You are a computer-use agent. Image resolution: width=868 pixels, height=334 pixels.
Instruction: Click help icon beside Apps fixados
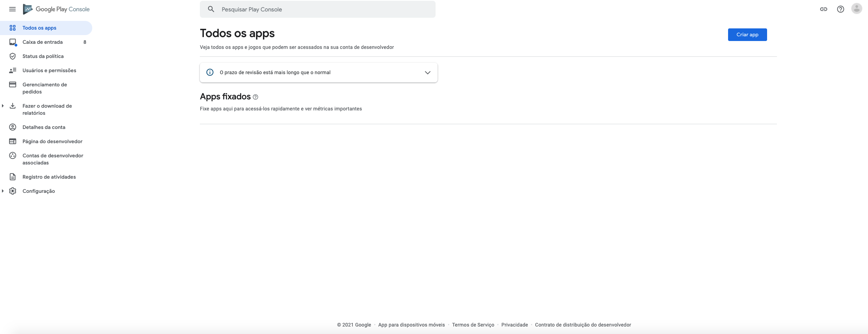[x=255, y=97]
